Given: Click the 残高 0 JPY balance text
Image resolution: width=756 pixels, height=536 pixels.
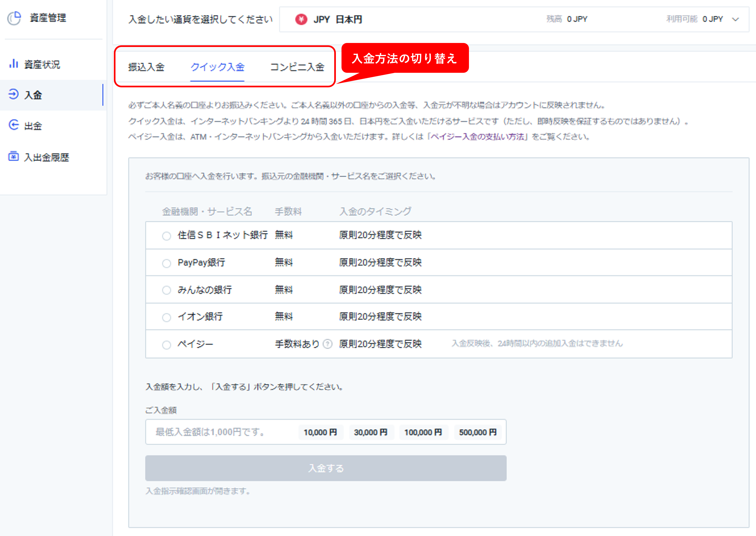Looking at the screenshot, I should (x=567, y=19).
